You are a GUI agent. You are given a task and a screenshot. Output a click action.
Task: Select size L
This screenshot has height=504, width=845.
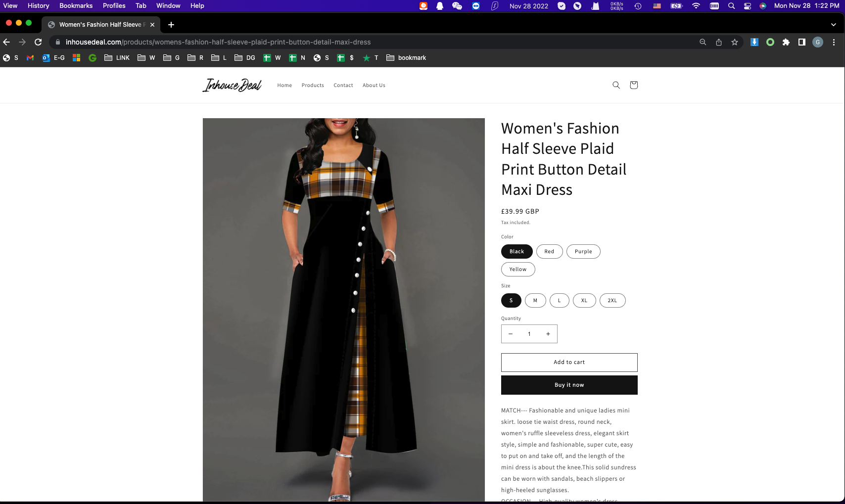pos(560,300)
